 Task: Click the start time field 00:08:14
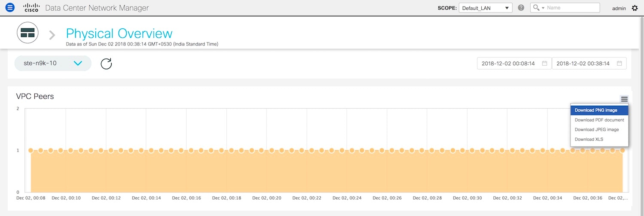508,64
